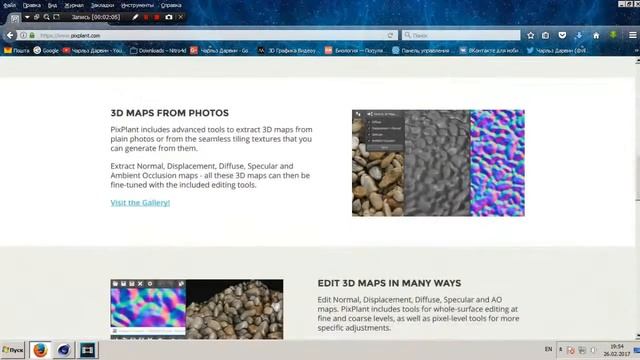Screen dimensions: 640x360
Task: Click the recorder region select icon
Action: (57, 17)
